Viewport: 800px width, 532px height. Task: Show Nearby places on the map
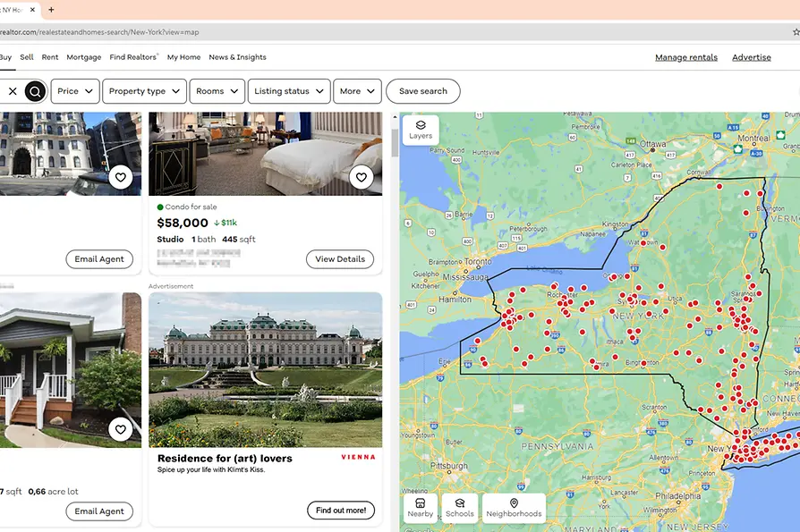420,508
